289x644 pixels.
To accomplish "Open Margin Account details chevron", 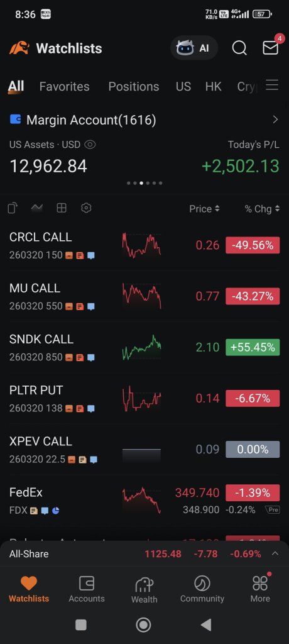I will pyautogui.click(x=275, y=119).
